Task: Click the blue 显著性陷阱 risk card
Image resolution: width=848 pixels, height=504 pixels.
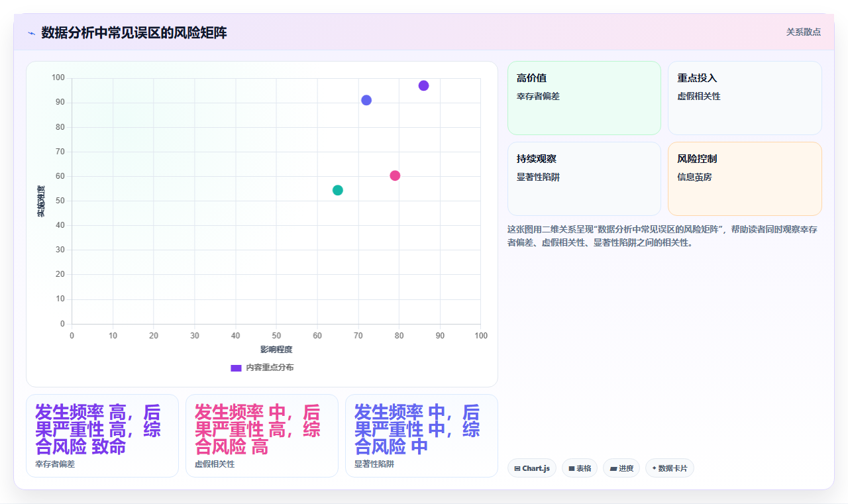Action: coord(421,436)
